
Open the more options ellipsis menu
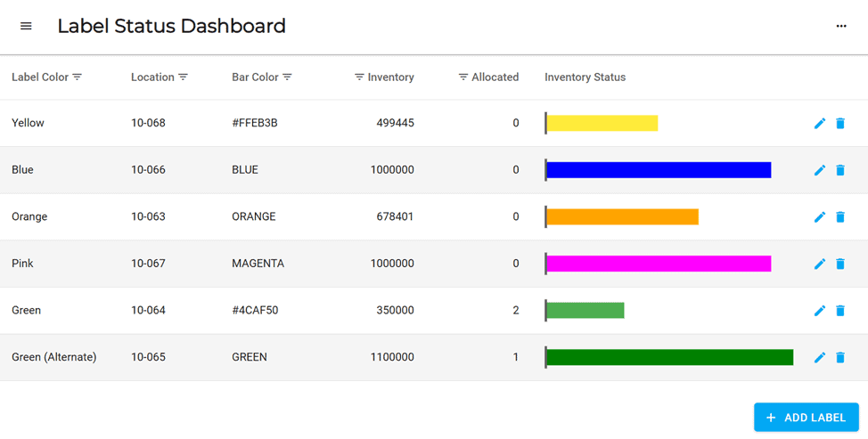coord(840,27)
